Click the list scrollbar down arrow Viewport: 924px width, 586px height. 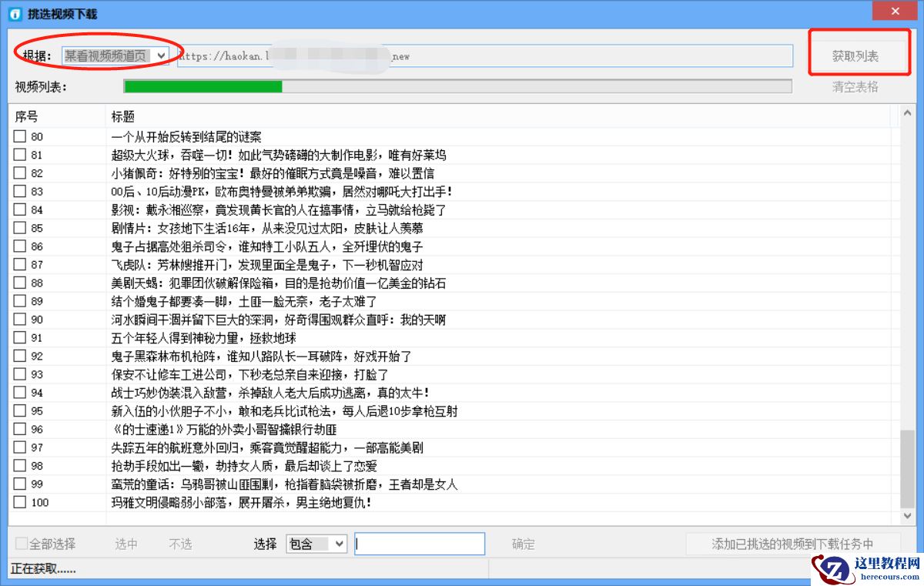coord(906,517)
